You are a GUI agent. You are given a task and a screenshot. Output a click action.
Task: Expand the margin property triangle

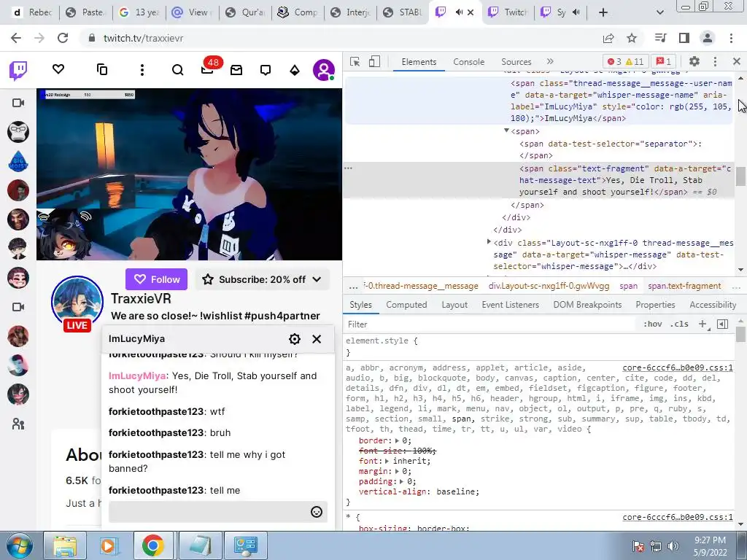click(x=397, y=471)
